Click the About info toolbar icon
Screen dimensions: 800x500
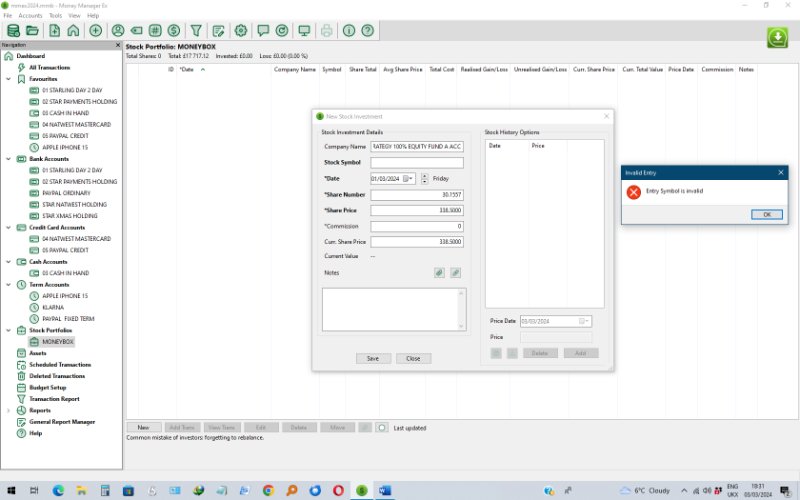pyautogui.click(x=349, y=31)
